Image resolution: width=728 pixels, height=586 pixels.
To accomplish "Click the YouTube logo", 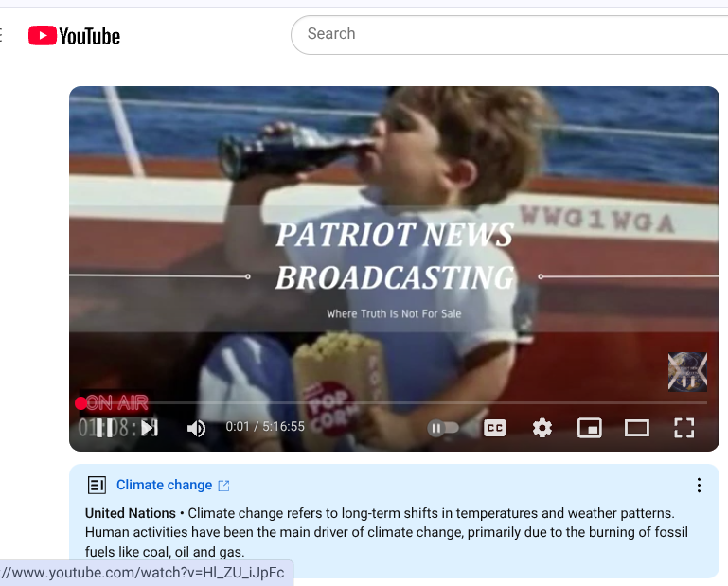I will coord(74,36).
